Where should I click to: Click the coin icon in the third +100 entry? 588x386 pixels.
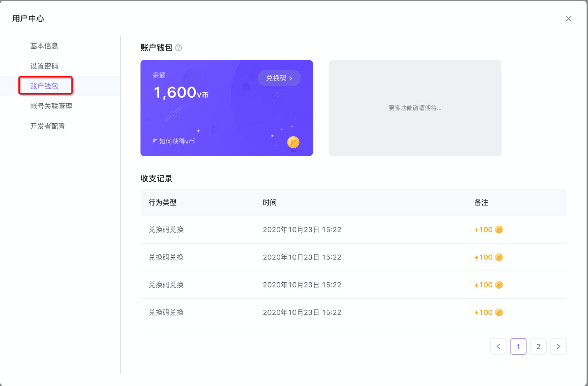[499, 284]
